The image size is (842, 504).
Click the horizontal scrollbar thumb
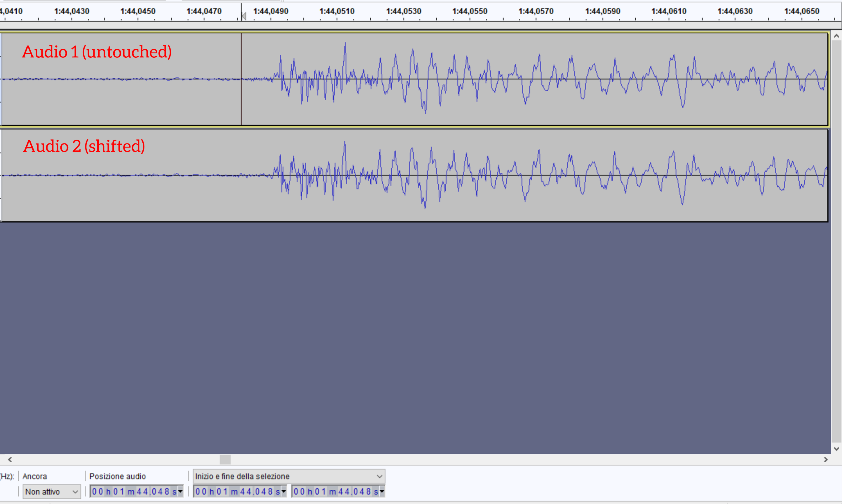pyautogui.click(x=225, y=459)
